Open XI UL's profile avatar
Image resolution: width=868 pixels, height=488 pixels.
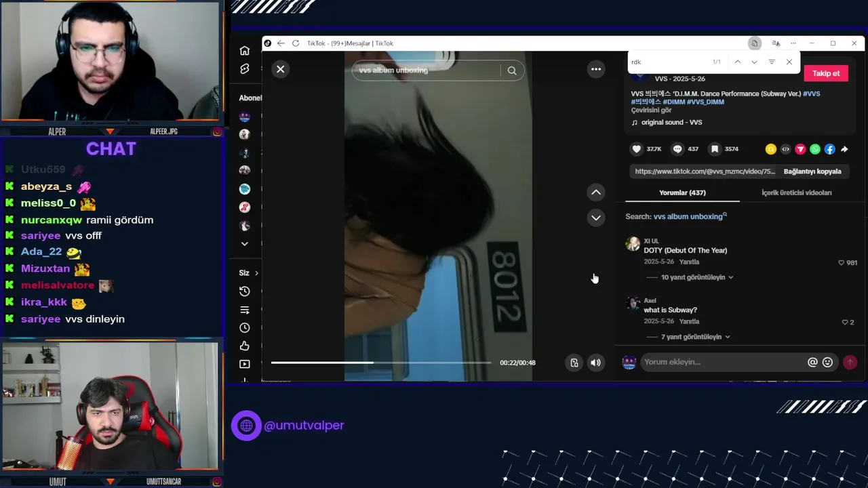[633, 244]
